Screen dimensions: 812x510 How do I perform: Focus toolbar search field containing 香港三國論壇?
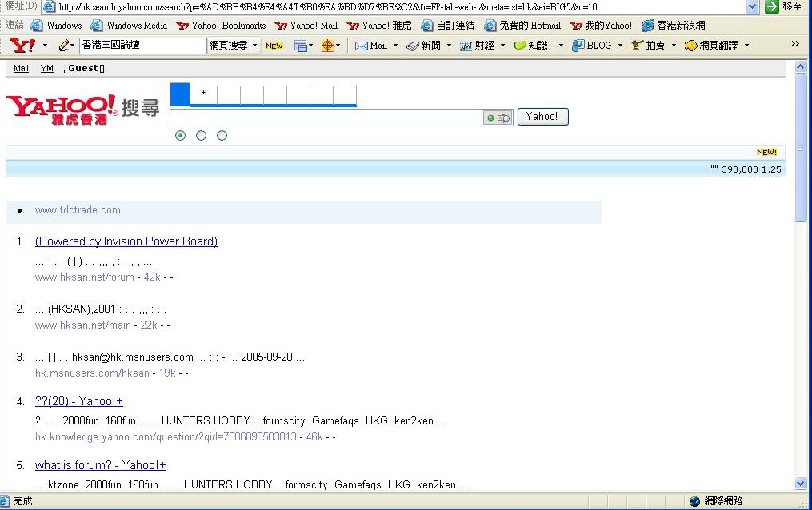click(x=143, y=46)
